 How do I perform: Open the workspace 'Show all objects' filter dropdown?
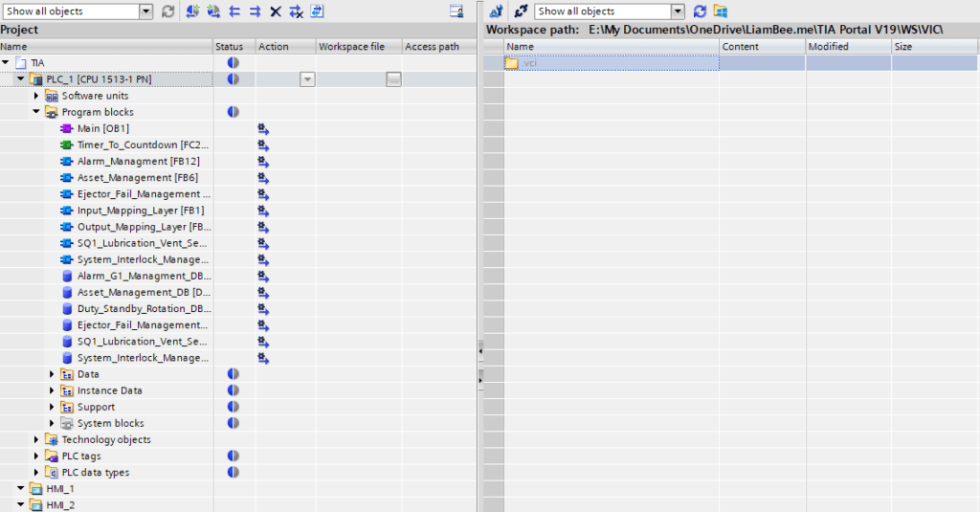point(678,11)
